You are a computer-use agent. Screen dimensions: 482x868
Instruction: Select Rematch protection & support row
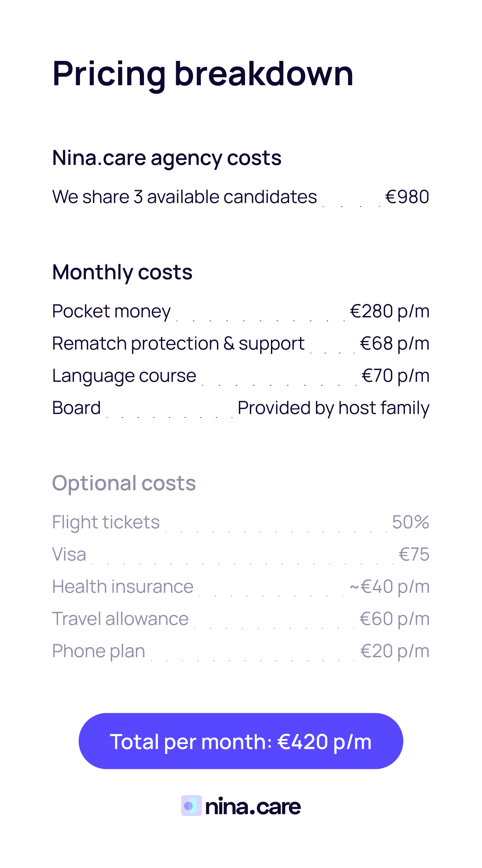(178, 343)
